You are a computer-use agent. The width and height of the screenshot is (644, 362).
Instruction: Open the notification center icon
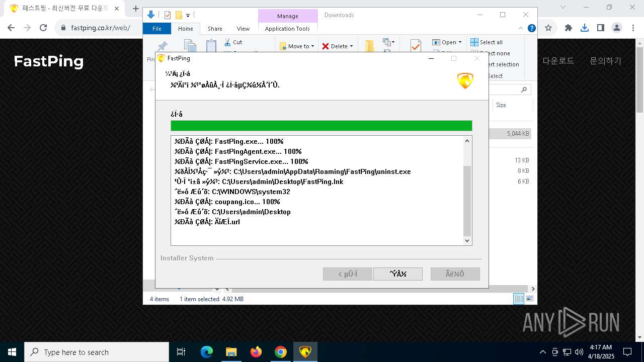(627, 352)
